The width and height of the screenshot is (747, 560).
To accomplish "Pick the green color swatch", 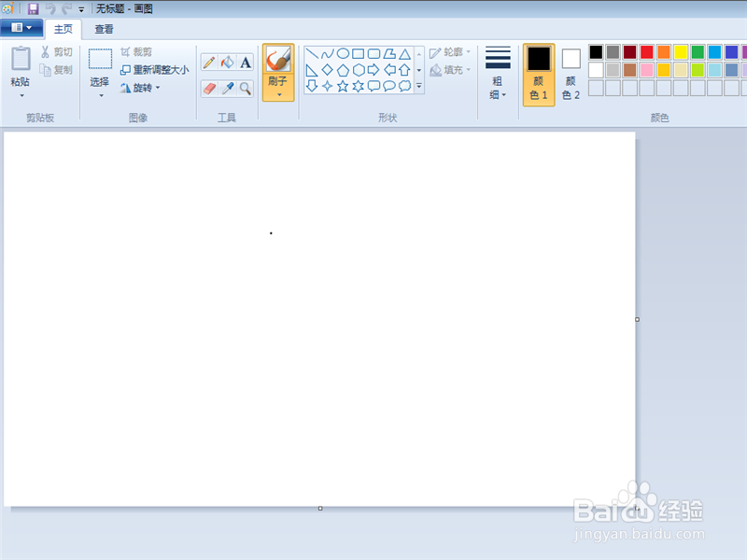I will [698, 52].
